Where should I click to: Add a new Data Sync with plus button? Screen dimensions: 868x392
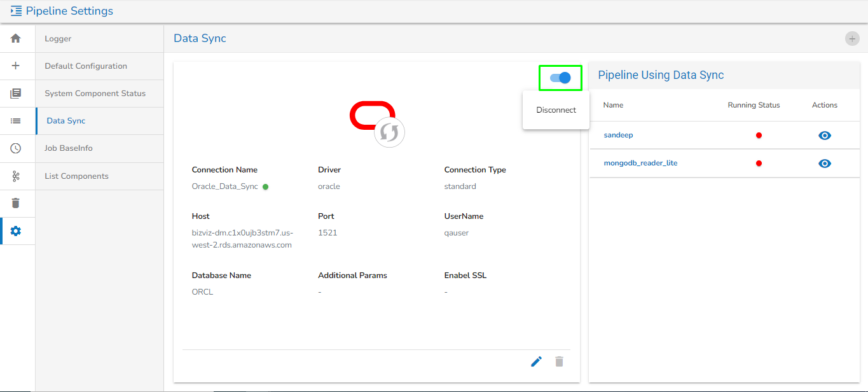[x=852, y=39]
